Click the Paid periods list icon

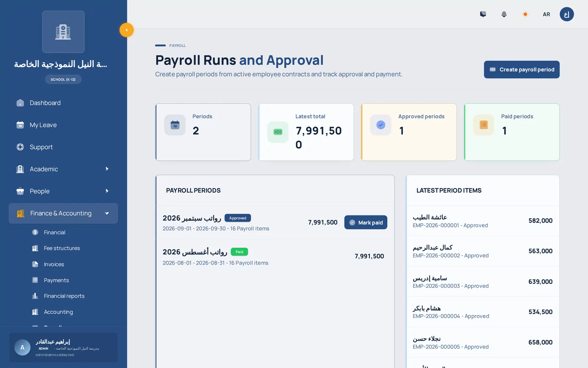(484, 125)
